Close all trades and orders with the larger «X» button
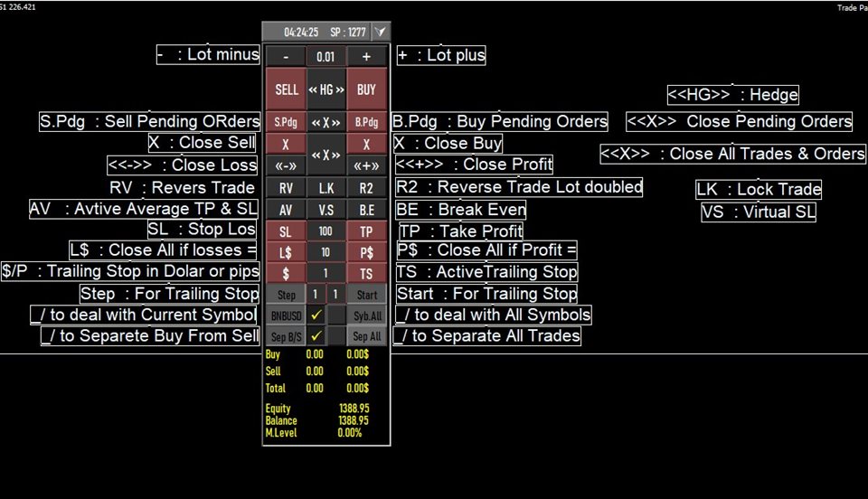 (326, 155)
